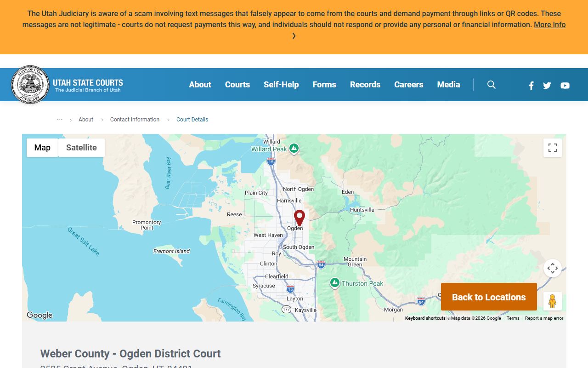
Task: Click the Clearfield map label
Action: pyautogui.click(x=277, y=276)
